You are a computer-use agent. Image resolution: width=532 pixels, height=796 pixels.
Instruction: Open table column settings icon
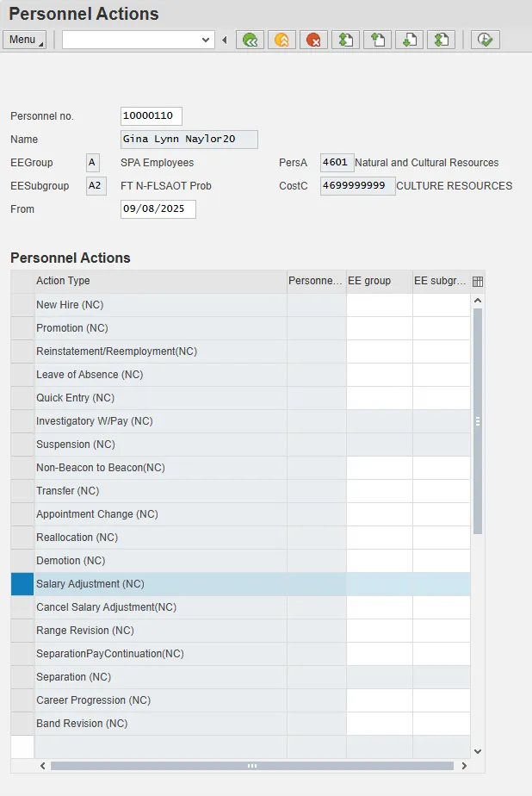pyautogui.click(x=478, y=281)
